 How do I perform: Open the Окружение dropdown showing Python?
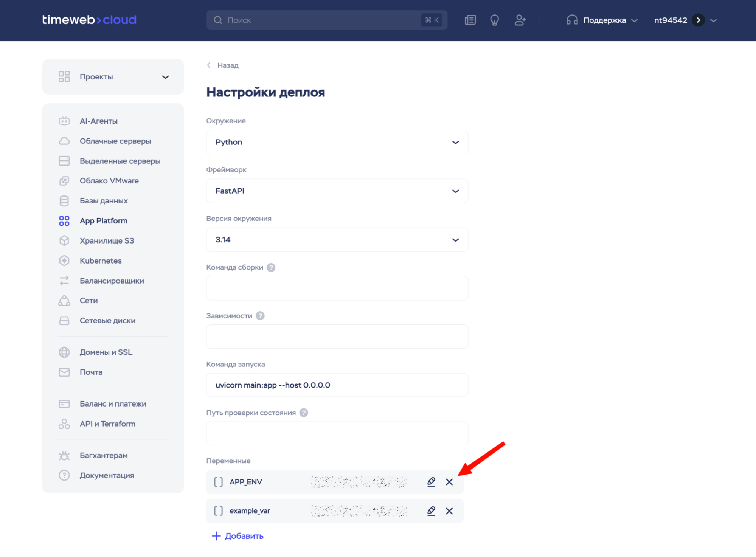click(337, 142)
